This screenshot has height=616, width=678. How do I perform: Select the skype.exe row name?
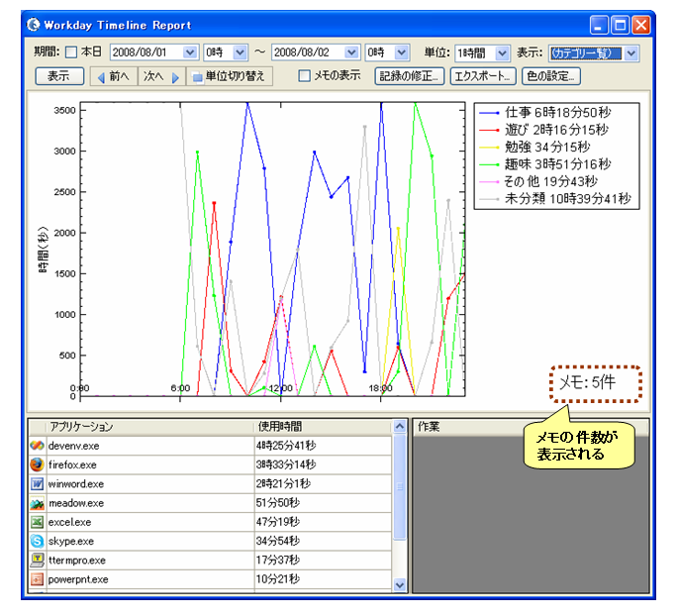[x=71, y=541]
